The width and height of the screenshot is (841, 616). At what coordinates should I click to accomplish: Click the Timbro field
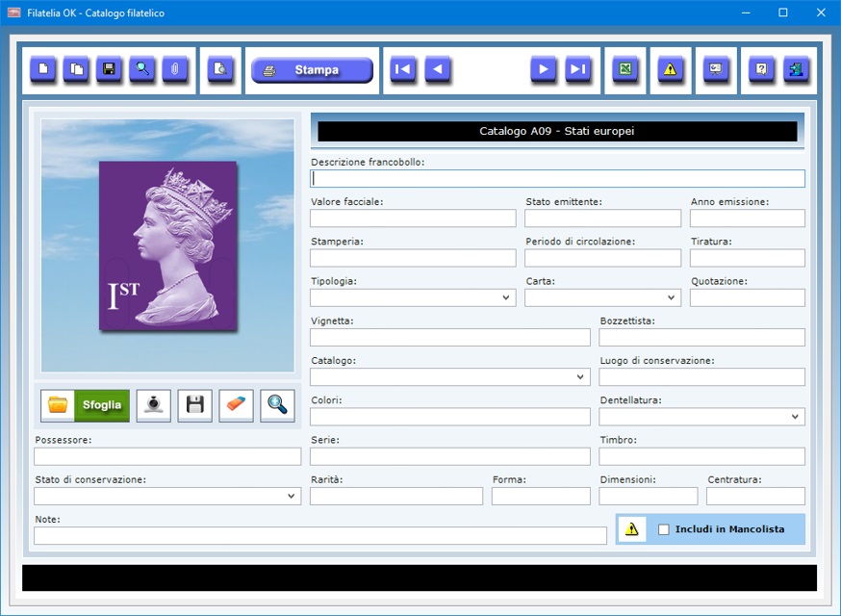click(702, 456)
